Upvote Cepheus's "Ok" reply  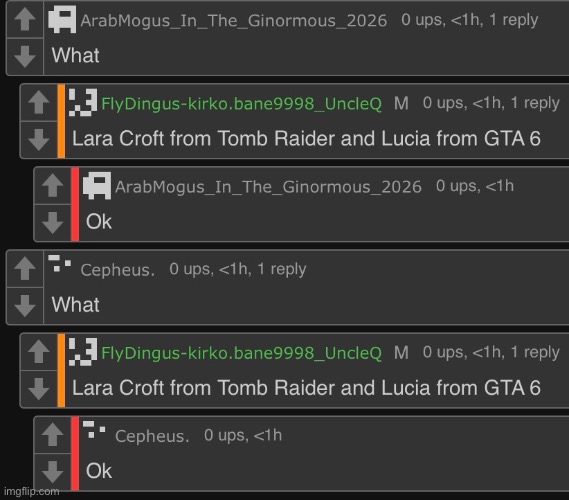(x=53, y=435)
